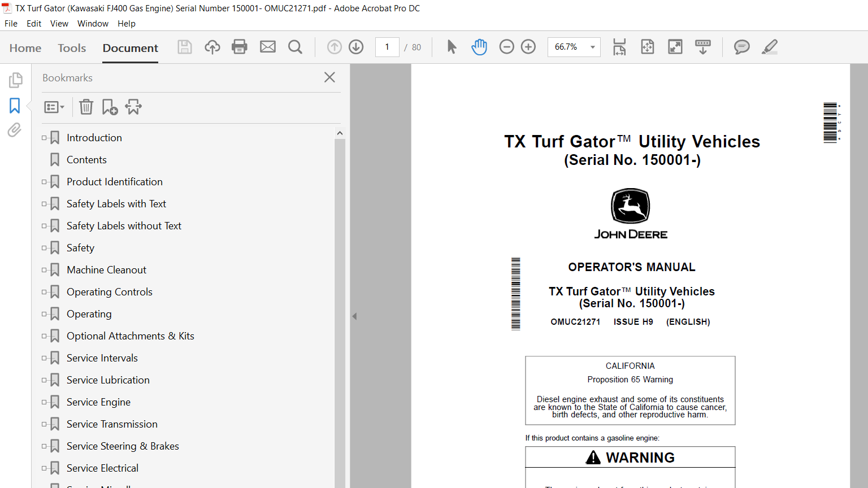Expand Safety Labels without Text bookmark
Image resolution: width=868 pixels, height=488 pixels.
tap(44, 226)
